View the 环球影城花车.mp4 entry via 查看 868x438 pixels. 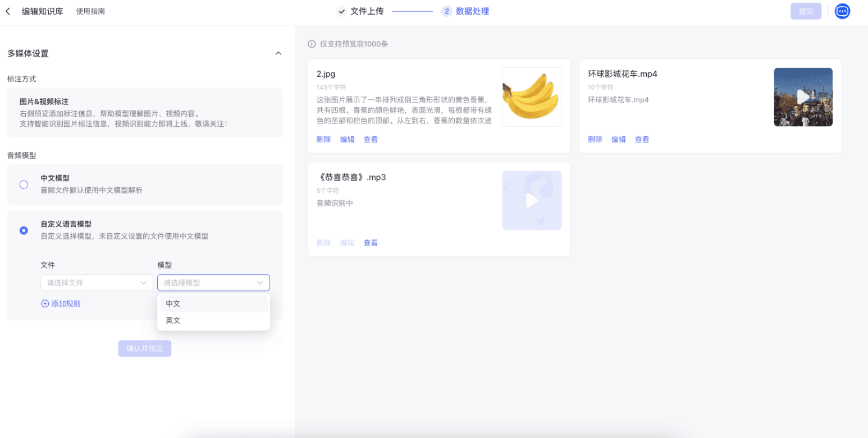pos(642,140)
